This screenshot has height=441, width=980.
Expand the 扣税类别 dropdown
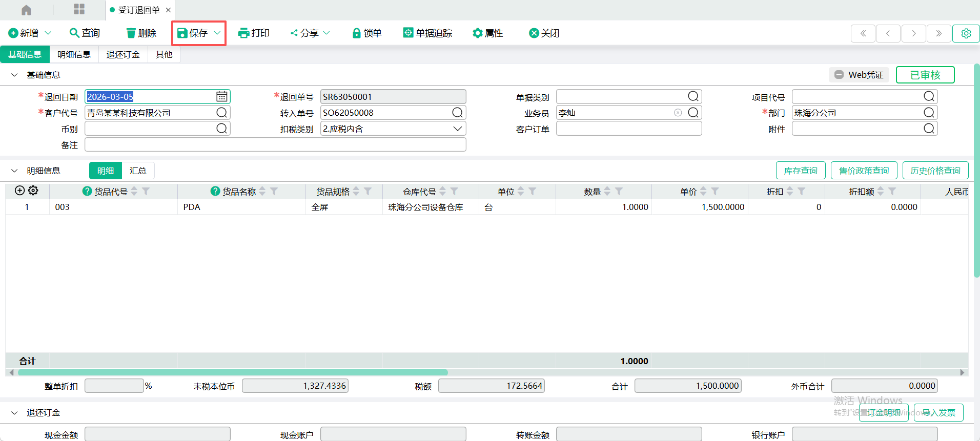[457, 129]
